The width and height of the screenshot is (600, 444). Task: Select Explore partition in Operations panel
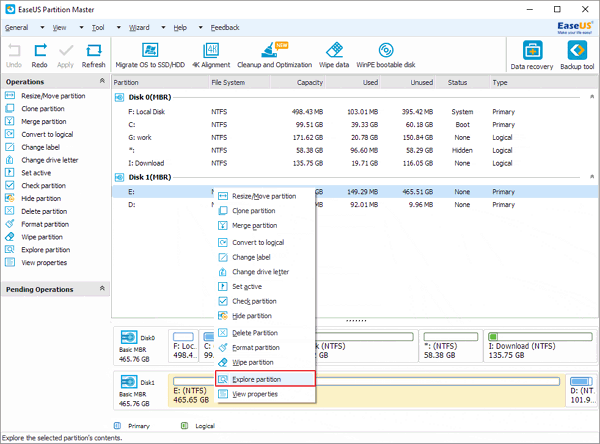coord(38,250)
